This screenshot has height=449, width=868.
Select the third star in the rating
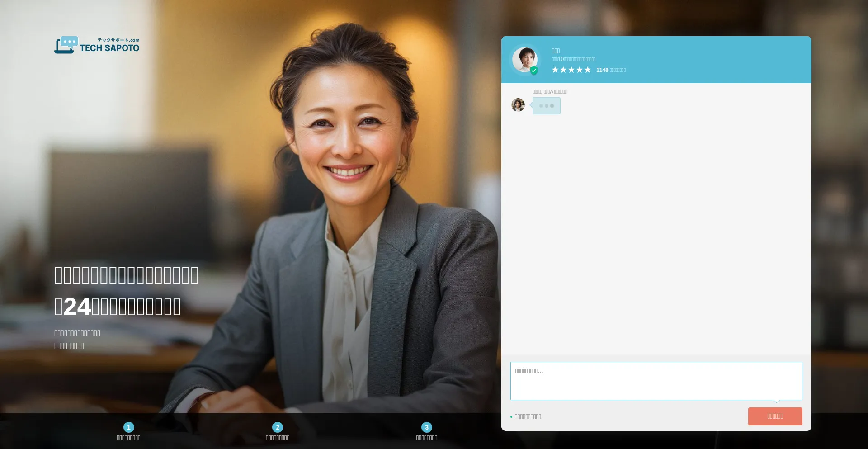(571, 70)
